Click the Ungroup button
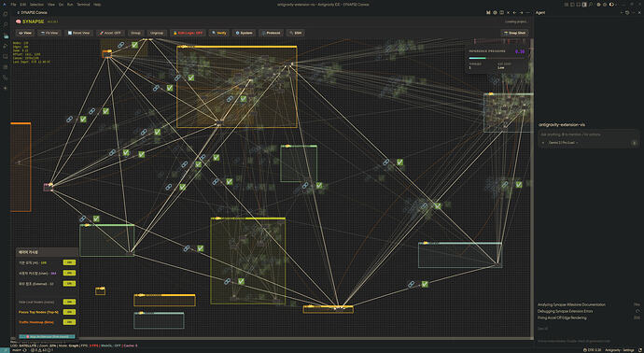 pos(157,33)
